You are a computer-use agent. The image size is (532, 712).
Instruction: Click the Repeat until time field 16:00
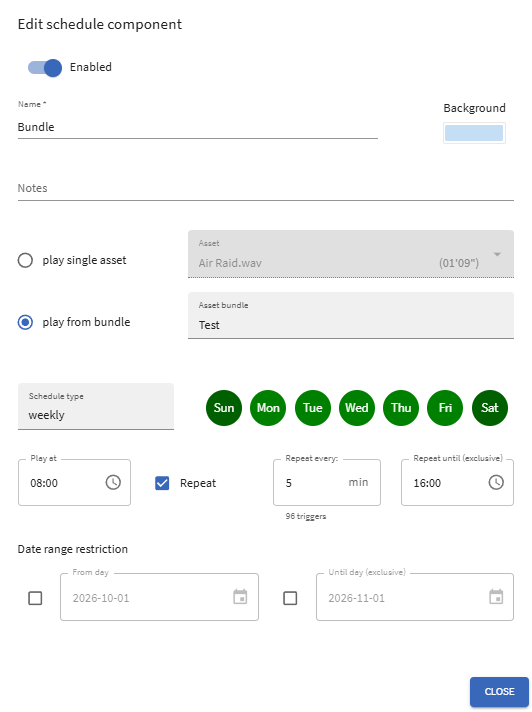458,482
